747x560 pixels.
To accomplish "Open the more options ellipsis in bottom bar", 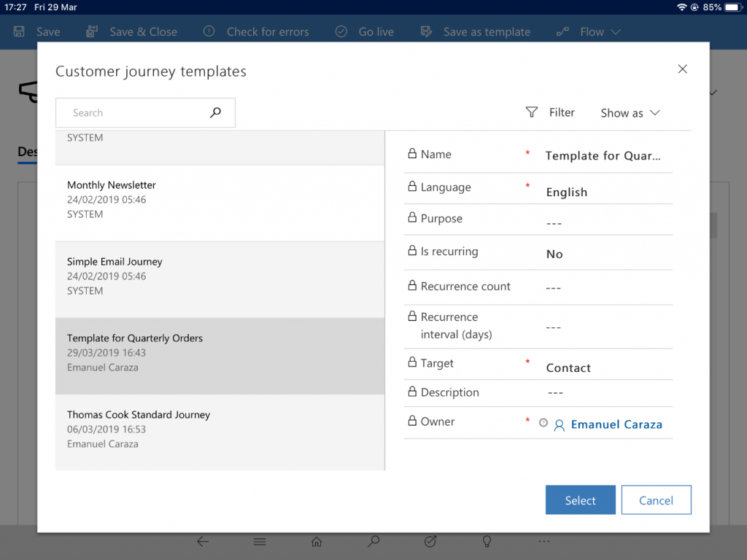I will pyautogui.click(x=544, y=541).
